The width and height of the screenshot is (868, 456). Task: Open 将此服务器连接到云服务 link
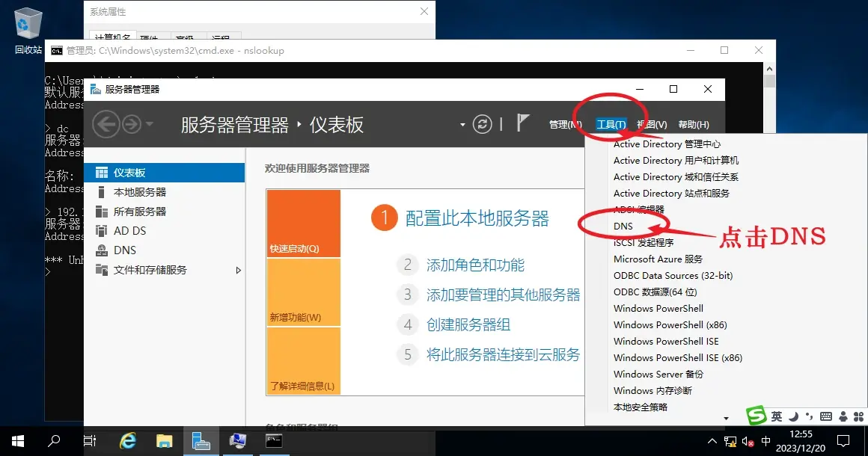point(503,355)
